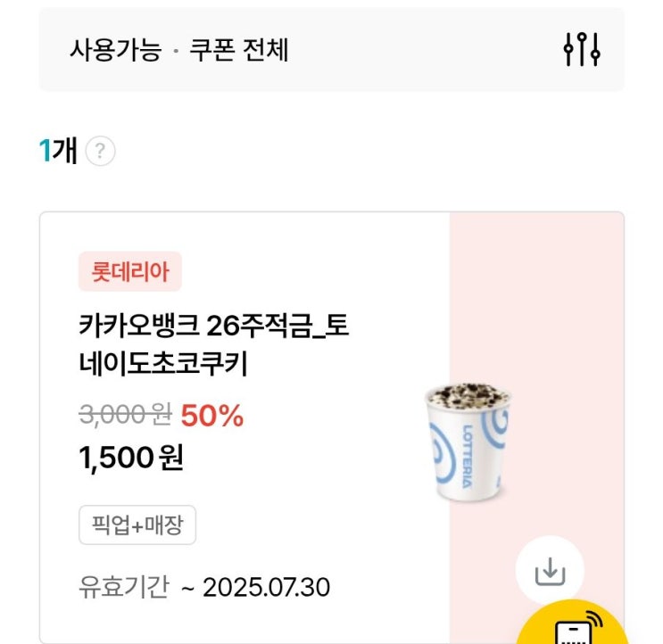This screenshot has width=663, height=644.
Task: Download the Lotteria coupon
Action: 550,571
